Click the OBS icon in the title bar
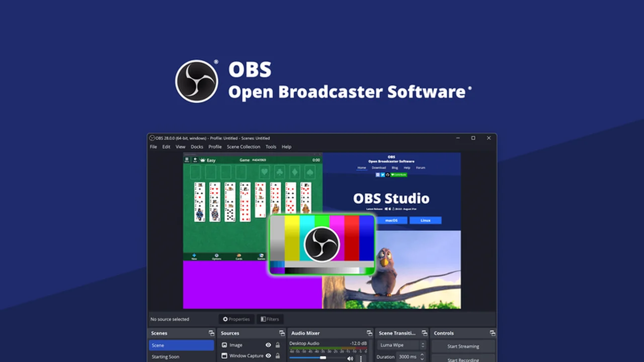This screenshot has height=362, width=644. pyautogui.click(x=152, y=138)
